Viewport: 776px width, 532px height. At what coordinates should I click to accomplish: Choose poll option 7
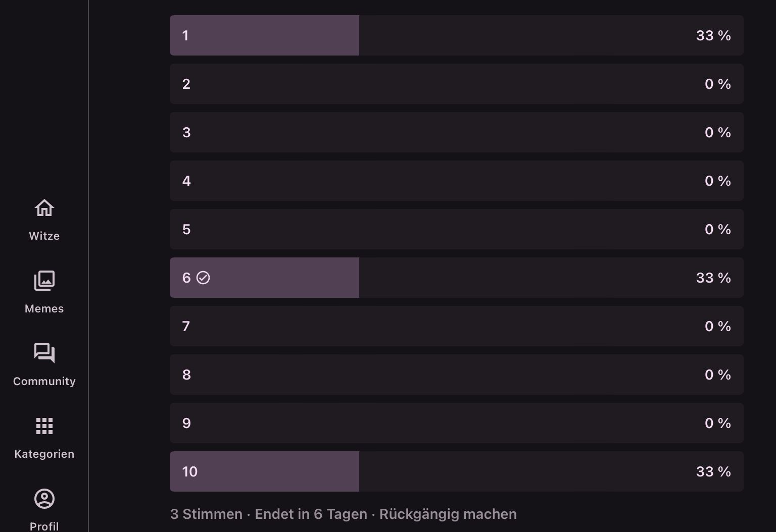click(456, 326)
